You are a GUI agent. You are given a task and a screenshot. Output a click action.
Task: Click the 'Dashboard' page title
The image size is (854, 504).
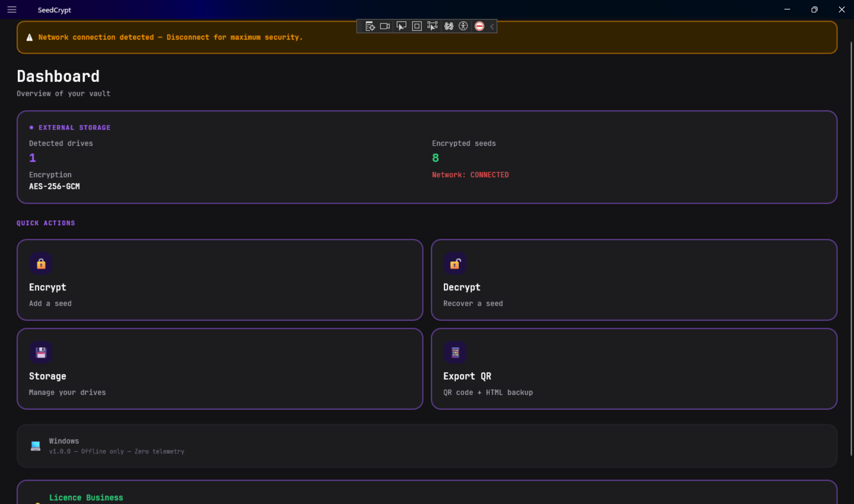[x=58, y=76]
